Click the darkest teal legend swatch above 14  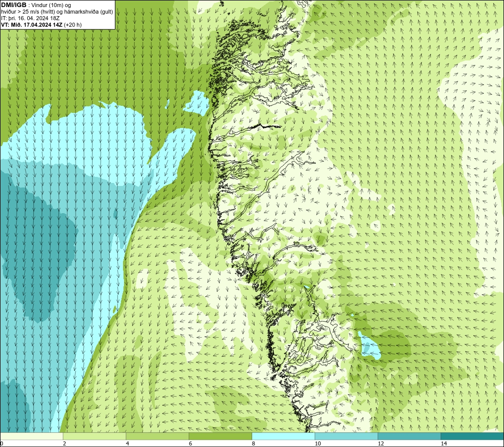pos(473,436)
